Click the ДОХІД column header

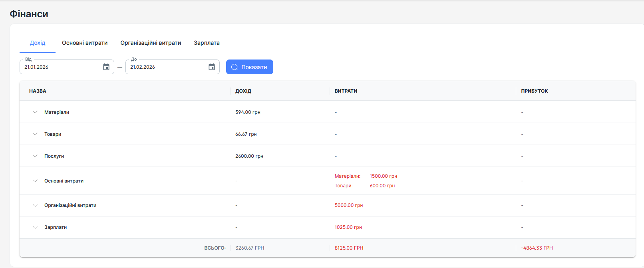[243, 91]
